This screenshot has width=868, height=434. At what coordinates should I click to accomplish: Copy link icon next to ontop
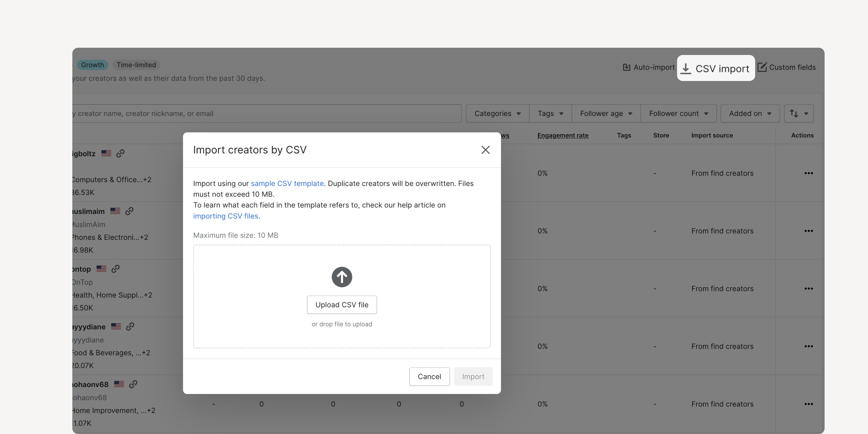[x=115, y=269]
